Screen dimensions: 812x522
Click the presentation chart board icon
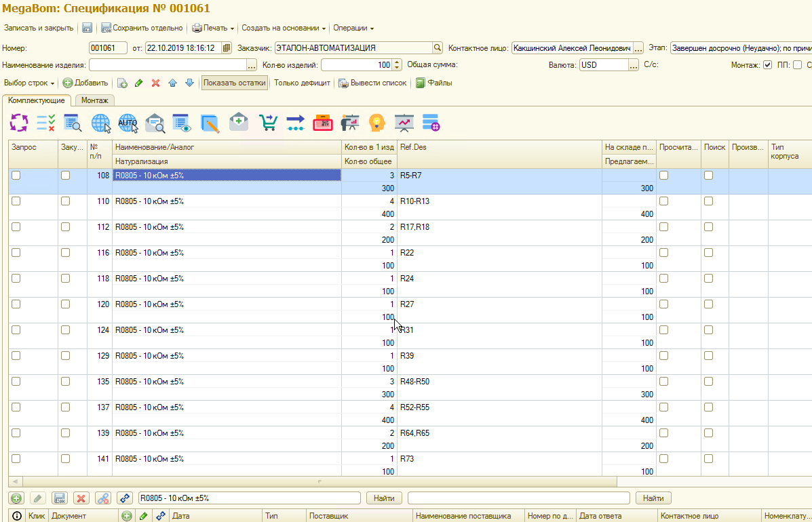point(404,123)
